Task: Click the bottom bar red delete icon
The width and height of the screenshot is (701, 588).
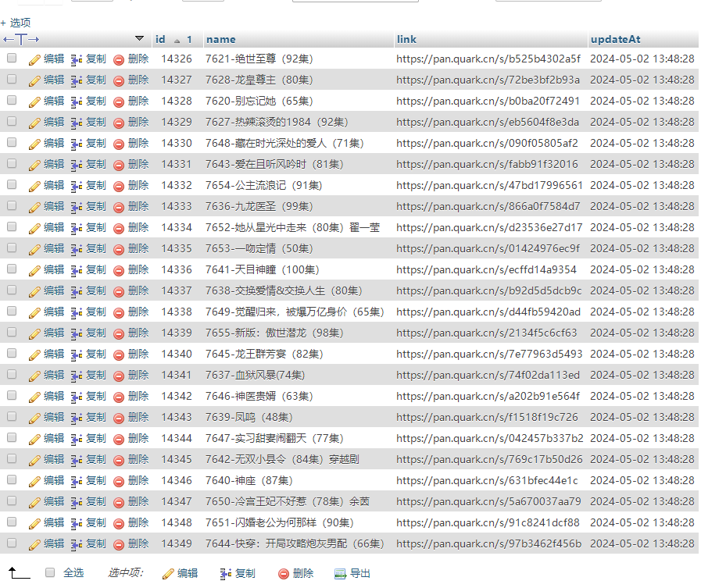Action: 284,574
